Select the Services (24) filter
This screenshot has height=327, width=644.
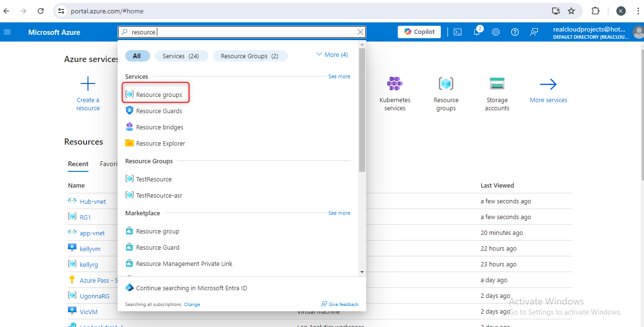(x=181, y=56)
